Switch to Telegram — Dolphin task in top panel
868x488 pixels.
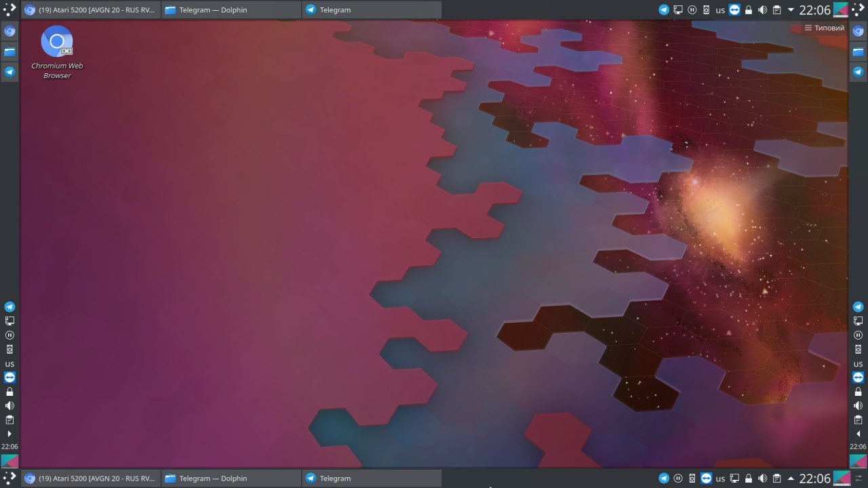231,9
